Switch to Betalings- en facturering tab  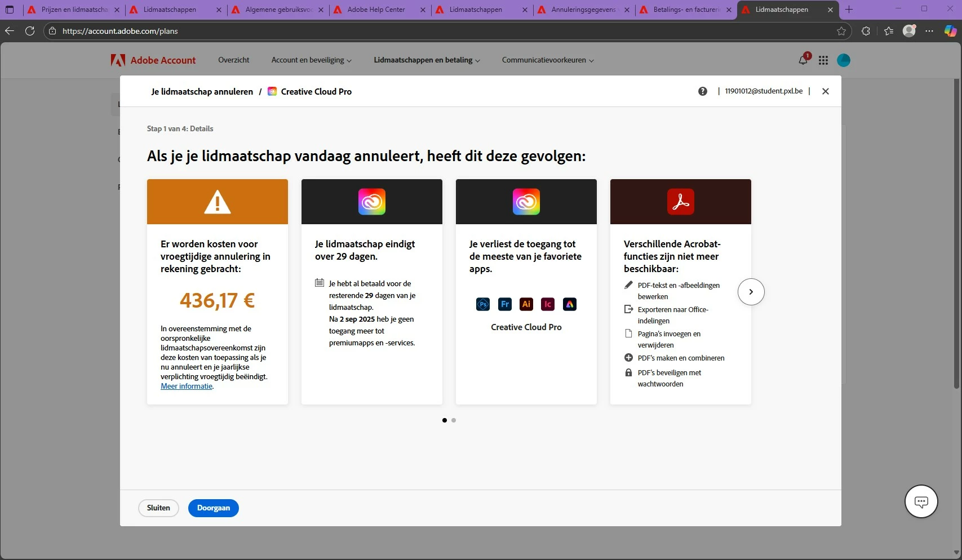click(686, 10)
